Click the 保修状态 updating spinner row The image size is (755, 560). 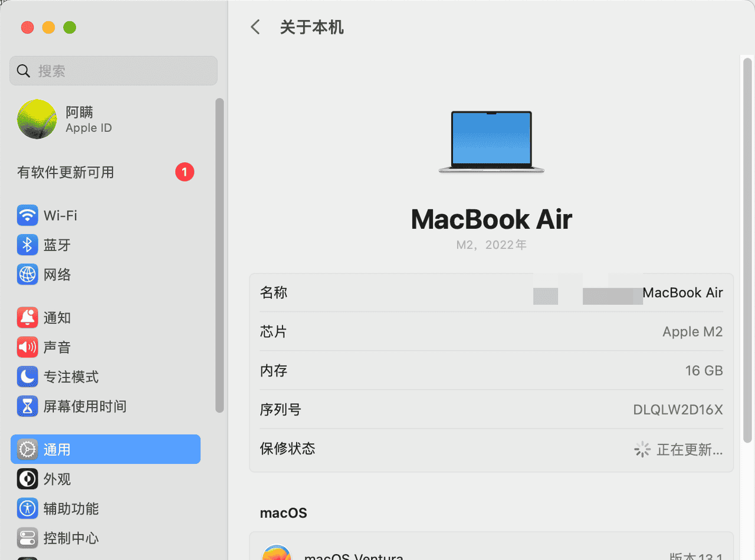(491, 449)
